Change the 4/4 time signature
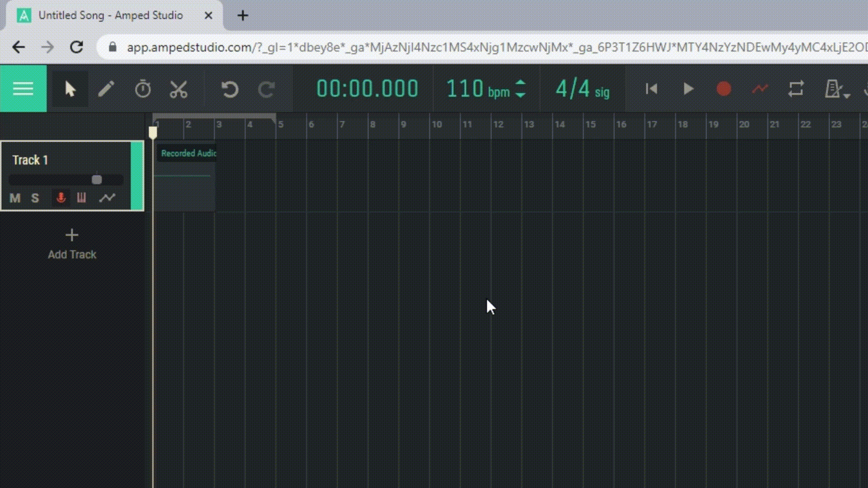 [573, 88]
